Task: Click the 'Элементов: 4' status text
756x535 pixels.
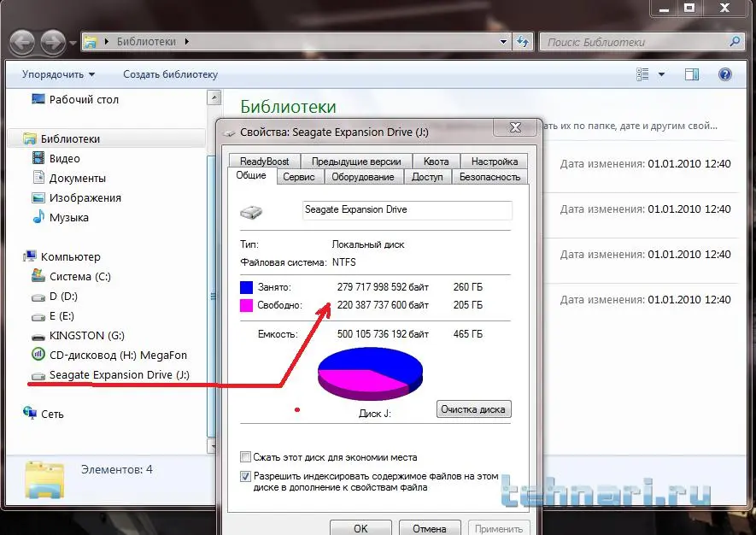Action: [x=117, y=469]
